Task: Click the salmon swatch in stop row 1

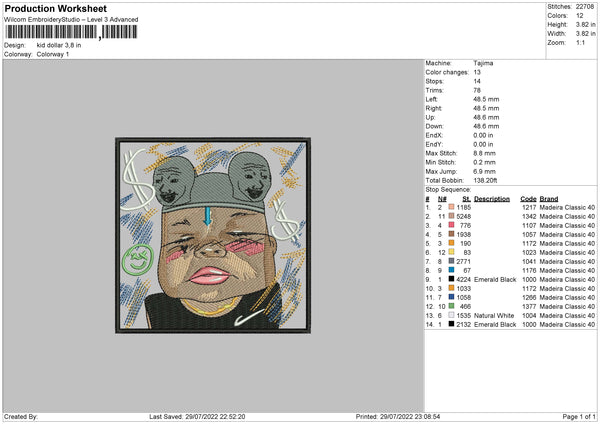Action: 452,207
